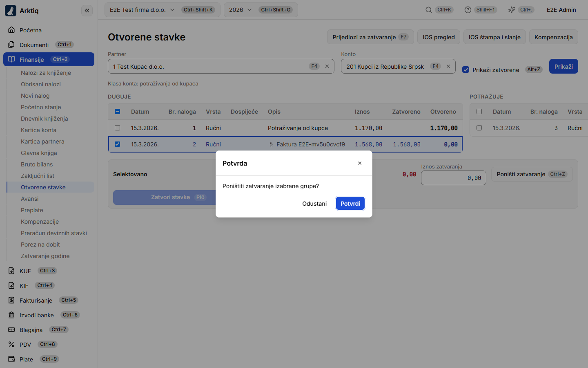
Task: Clear the Partner field with its X icon
Action: [x=327, y=66]
